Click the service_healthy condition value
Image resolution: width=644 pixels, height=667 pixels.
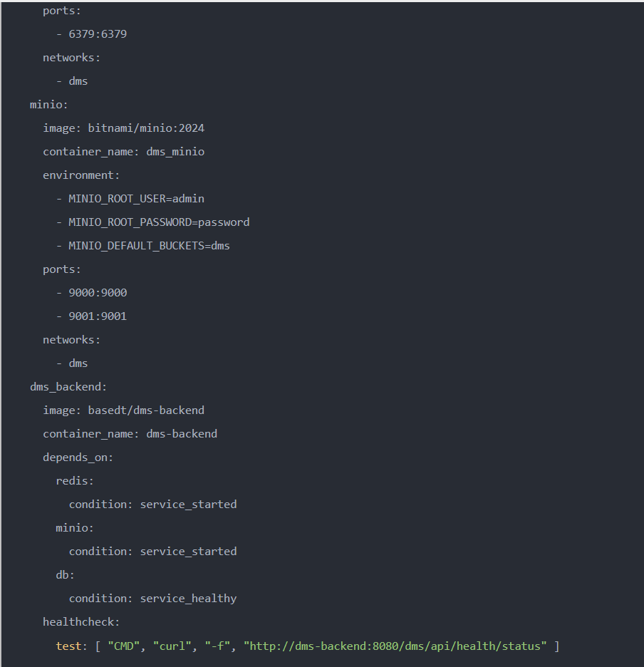[188, 599]
